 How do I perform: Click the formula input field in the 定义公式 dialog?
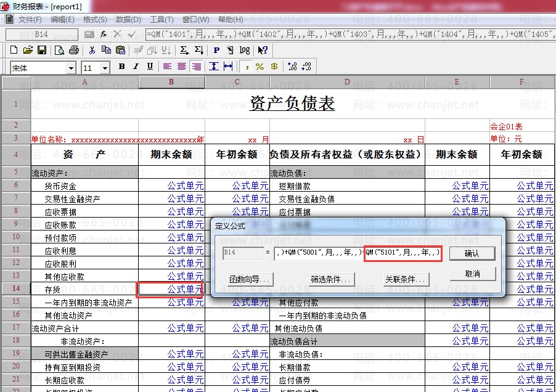click(x=358, y=253)
